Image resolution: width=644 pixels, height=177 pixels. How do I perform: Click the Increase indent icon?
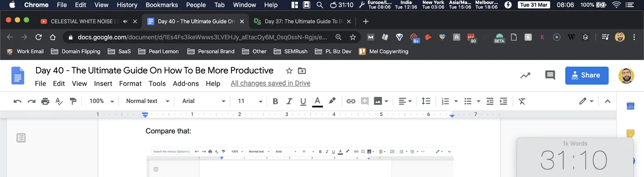pyautogui.click(x=504, y=101)
